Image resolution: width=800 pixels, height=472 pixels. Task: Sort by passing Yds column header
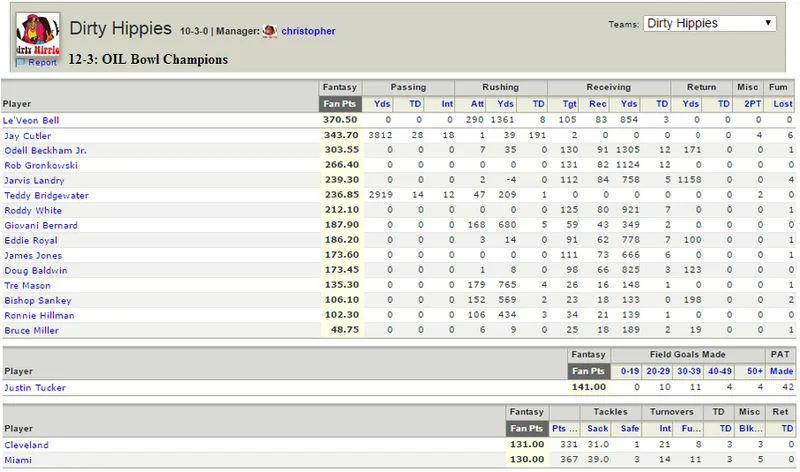pyautogui.click(x=382, y=104)
